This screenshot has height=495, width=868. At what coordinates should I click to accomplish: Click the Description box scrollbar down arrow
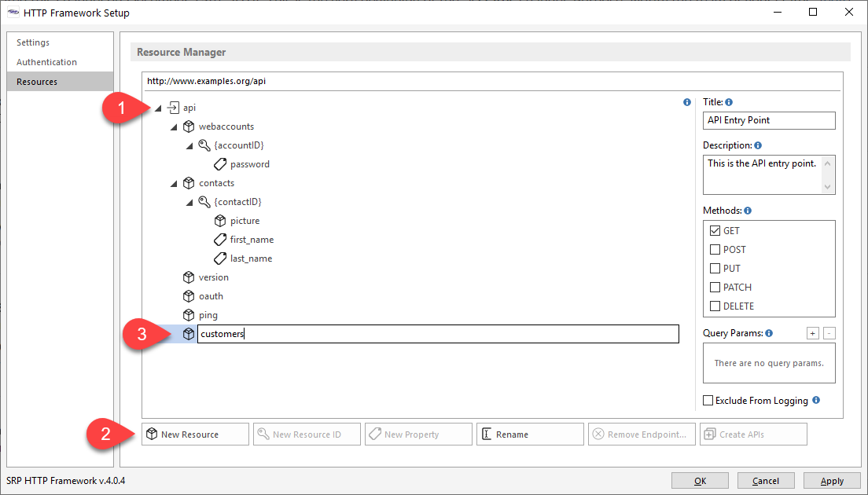pos(827,187)
